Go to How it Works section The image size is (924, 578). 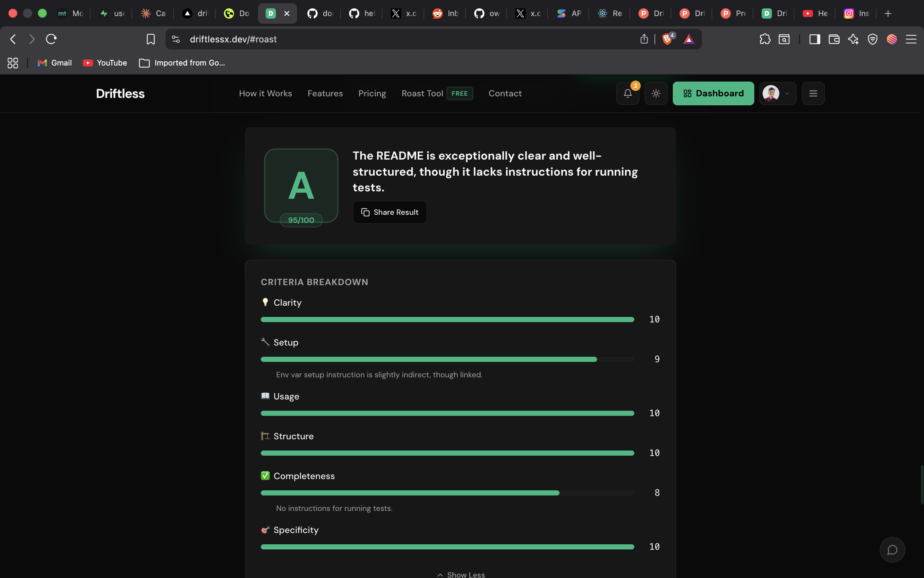pos(265,93)
